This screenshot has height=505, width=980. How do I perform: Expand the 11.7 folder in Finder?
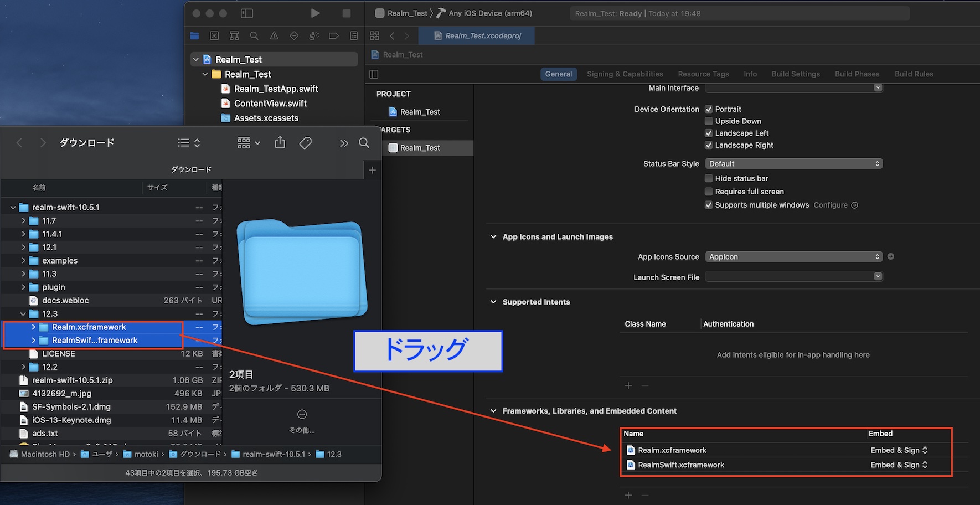[23, 221]
